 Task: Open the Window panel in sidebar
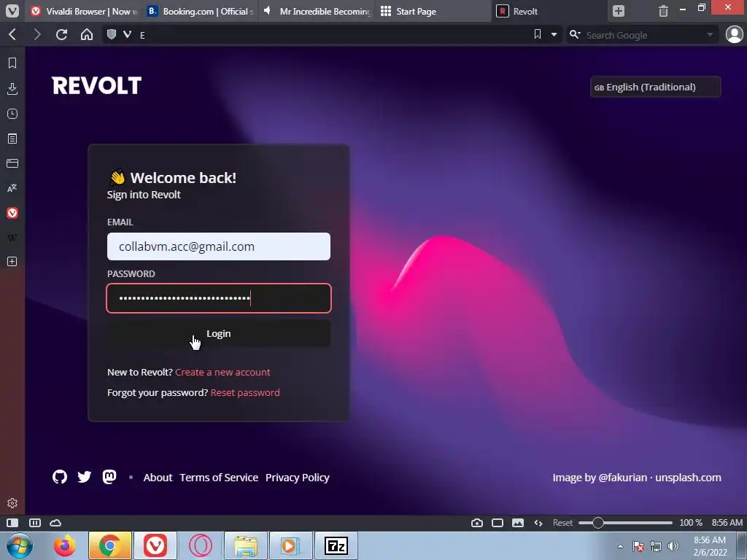pos(12,163)
